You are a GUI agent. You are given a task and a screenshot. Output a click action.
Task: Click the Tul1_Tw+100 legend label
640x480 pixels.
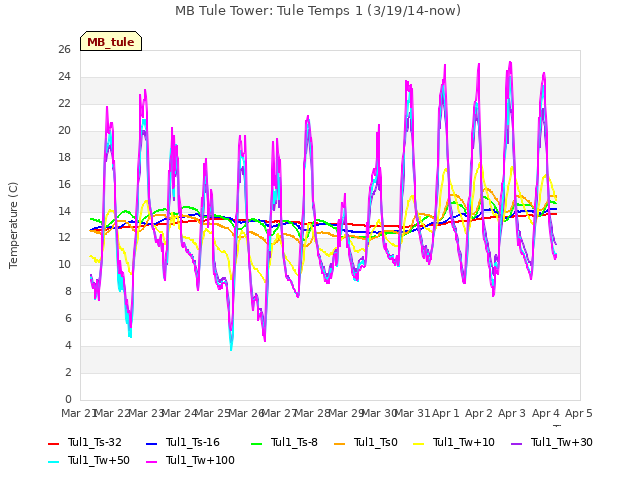click(200, 460)
